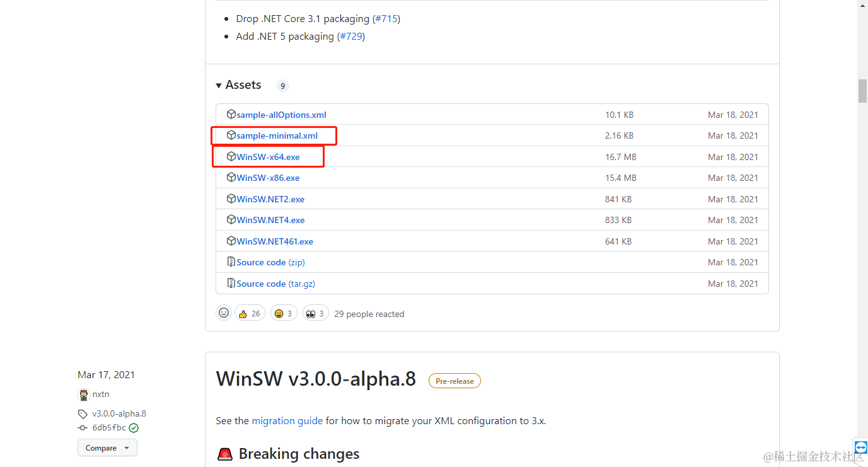Toggle the thumbs up reaction with 26
Viewport: 868px width, 467px height.
tap(250, 313)
